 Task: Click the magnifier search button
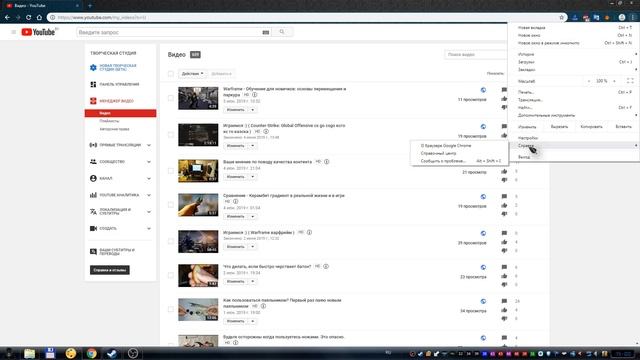coord(282,32)
